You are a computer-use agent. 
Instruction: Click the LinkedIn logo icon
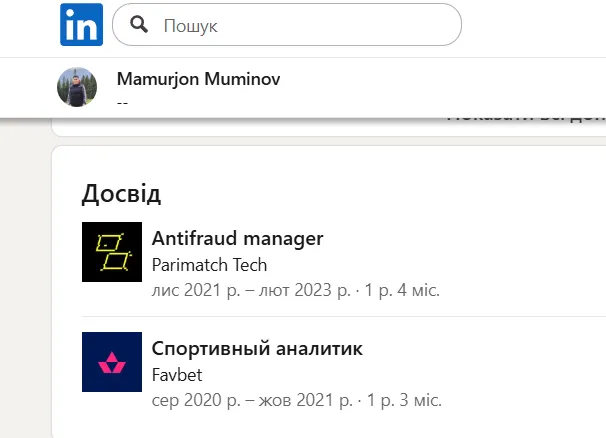[81, 25]
